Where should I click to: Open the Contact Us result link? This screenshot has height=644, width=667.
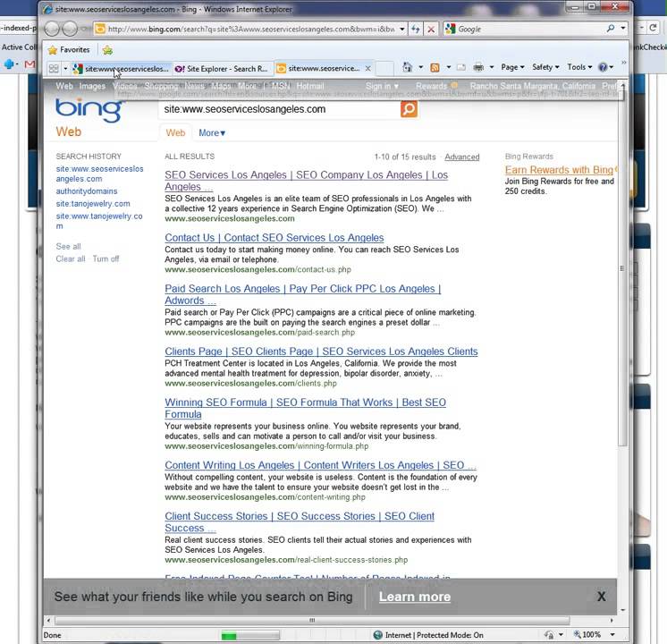[274, 238]
